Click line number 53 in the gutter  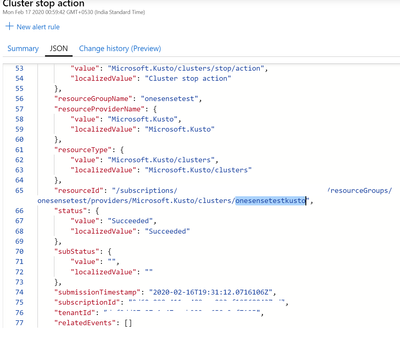point(19,68)
